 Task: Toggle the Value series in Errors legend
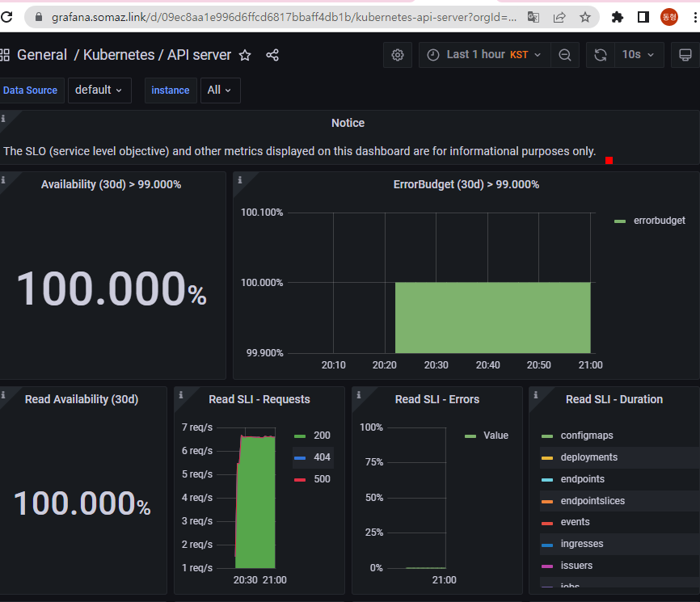tap(496, 436)
